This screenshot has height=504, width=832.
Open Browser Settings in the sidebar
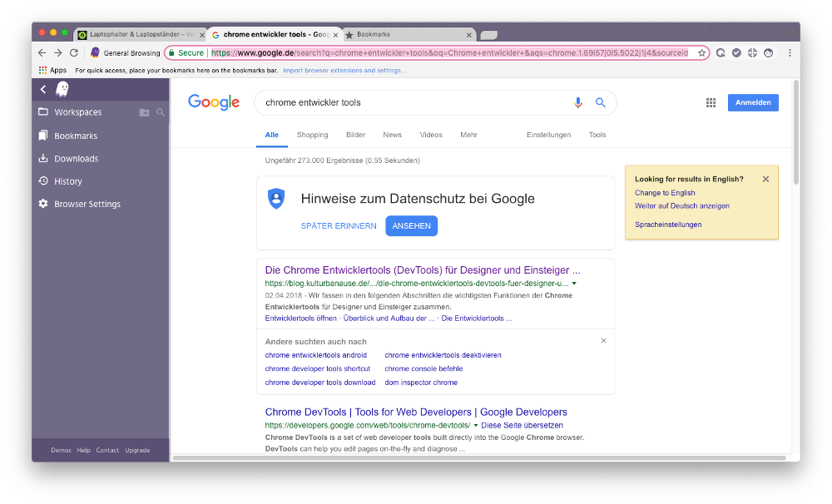[87, 205]
